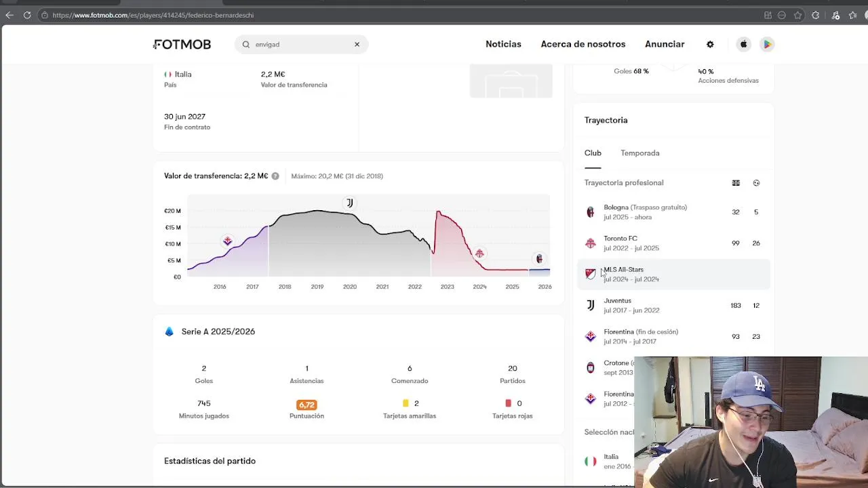Click the Toronto FC club crest
This screenshot has width=868, height=488.
[x=591, y=243]
